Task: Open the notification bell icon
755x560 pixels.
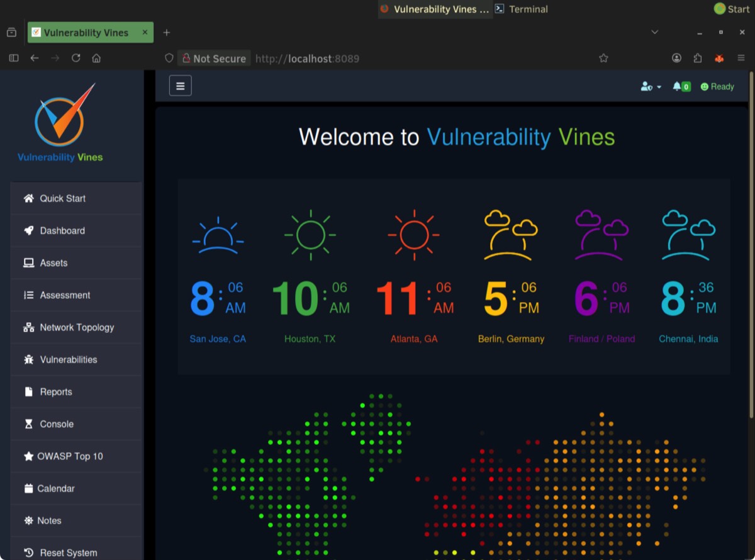Action: [x=677, y=87]
